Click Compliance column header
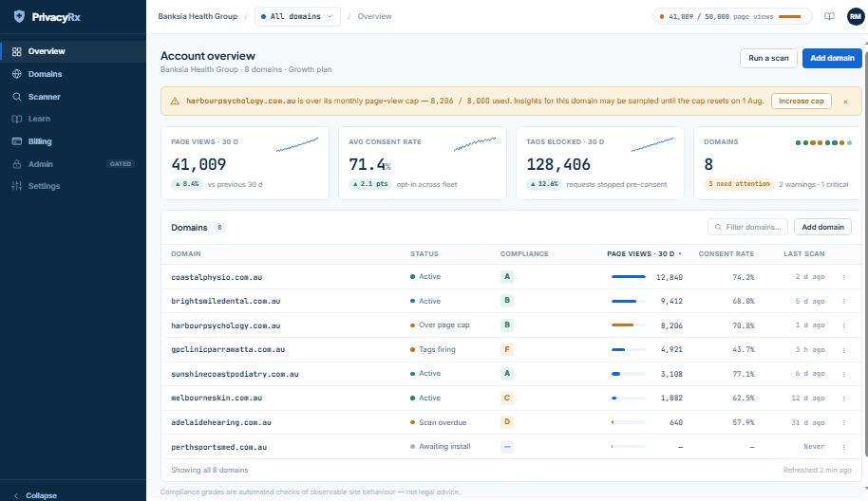 point(524,253)
